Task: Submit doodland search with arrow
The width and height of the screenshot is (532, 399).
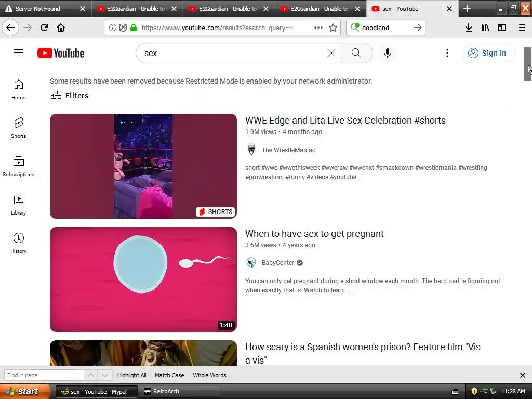Action: tap(418, 28)
